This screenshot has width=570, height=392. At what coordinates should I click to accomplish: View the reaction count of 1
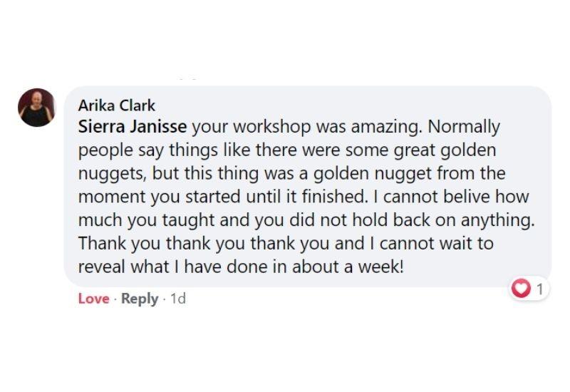tap(540, 288)
